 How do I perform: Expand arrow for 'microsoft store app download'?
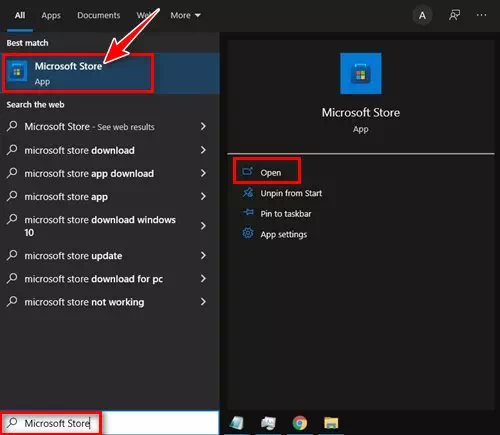(x=203, y=173)
